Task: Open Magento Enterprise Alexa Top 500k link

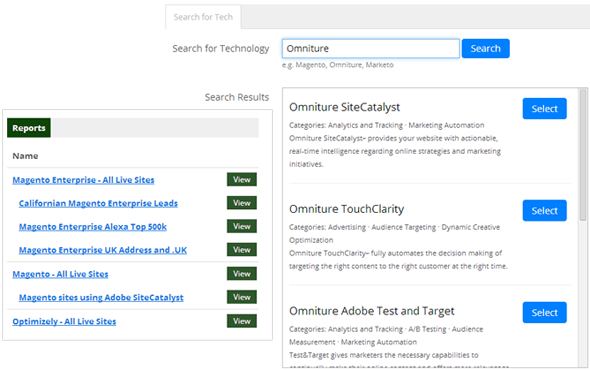Action: (x=93, y=227)
